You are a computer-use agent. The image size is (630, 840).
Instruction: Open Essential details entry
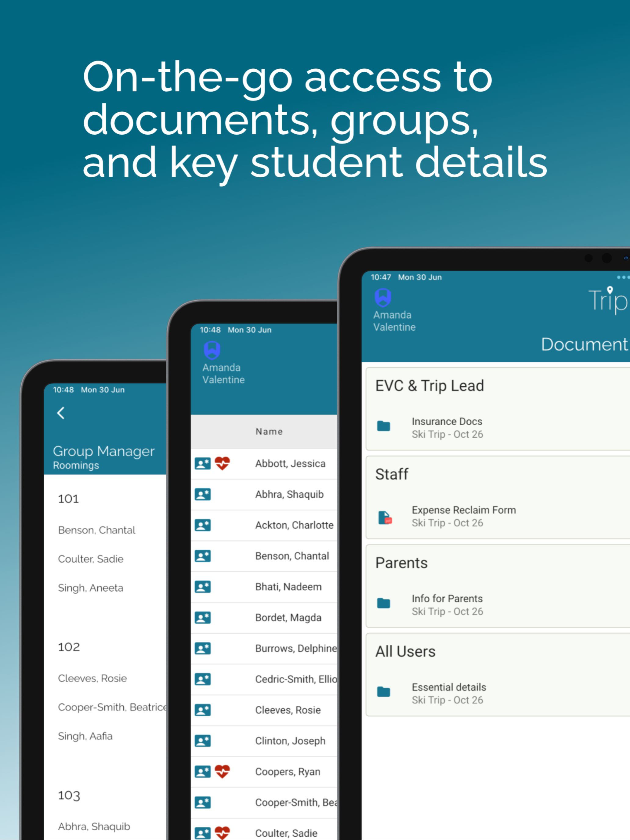[x=498, y=693]
